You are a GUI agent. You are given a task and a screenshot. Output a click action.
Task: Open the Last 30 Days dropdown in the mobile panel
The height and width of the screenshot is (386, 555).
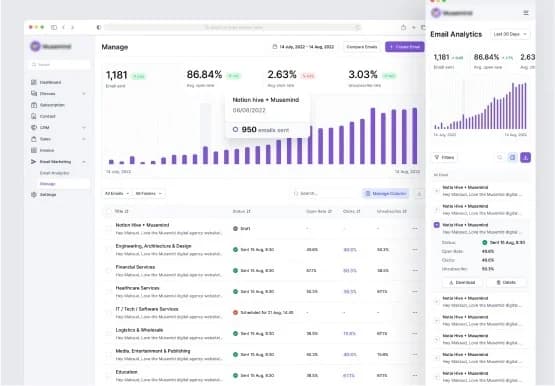[x=510, y=34]
